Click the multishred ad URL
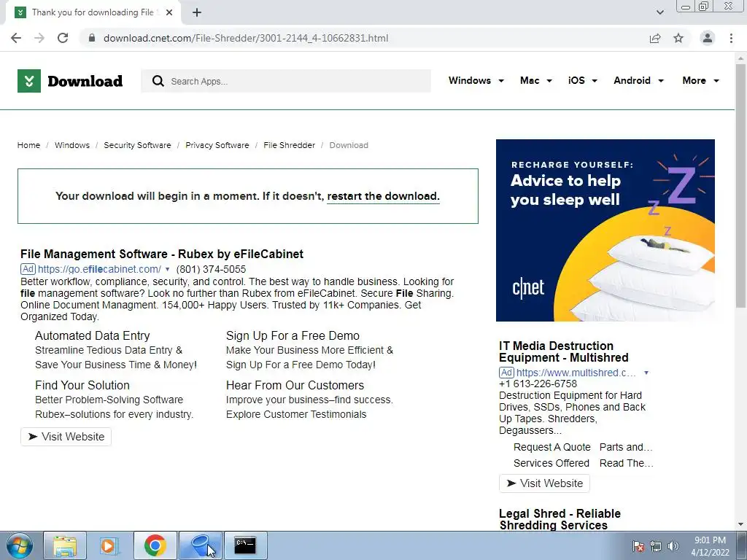The width and height of the screenshot is (747, 560). coord(576,373)
